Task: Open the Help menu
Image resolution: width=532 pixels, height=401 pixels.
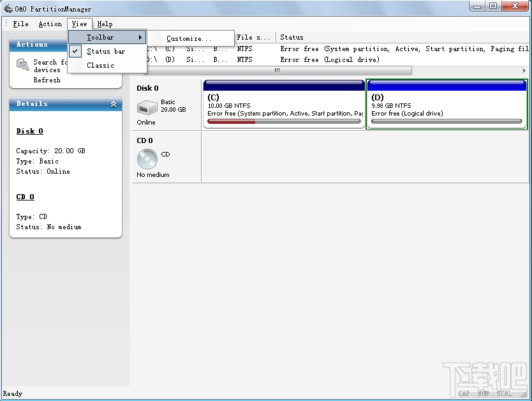Action: [105, 24]
